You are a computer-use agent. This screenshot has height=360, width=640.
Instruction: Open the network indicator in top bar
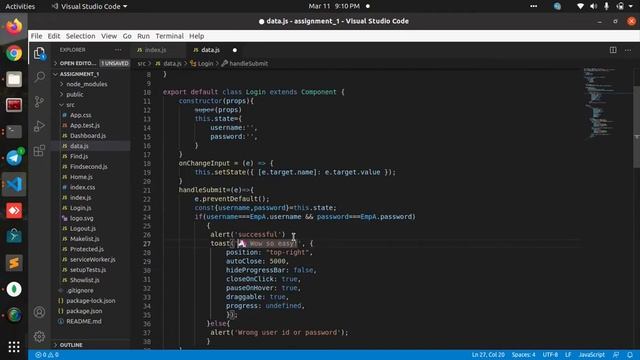coord(580,6)
